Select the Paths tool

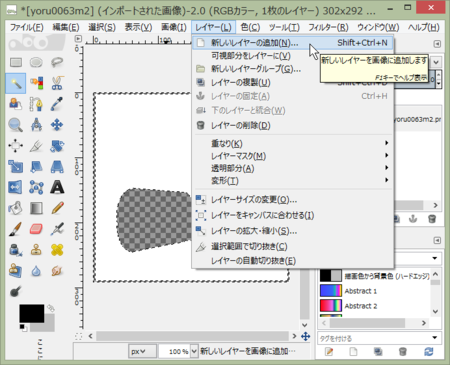click(36, 104)
